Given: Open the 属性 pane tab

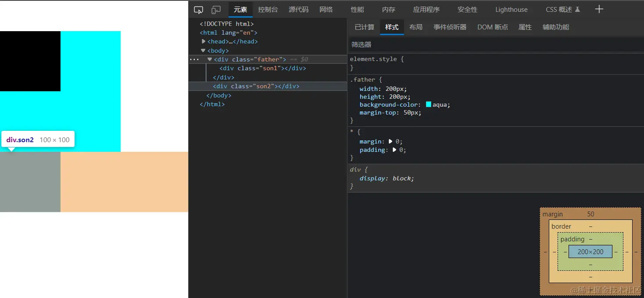Looking at the screenshot, I should pos(525,27).
